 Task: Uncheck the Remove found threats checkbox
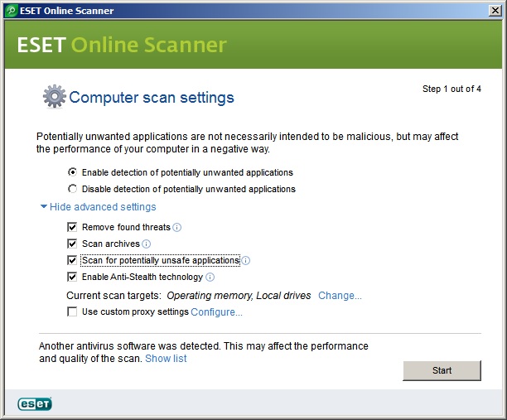point(73,227)
